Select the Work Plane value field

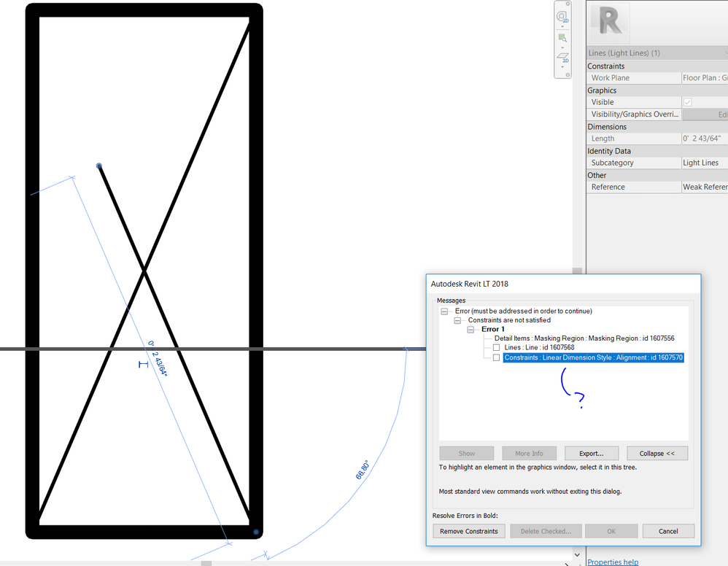coord(705,78)
